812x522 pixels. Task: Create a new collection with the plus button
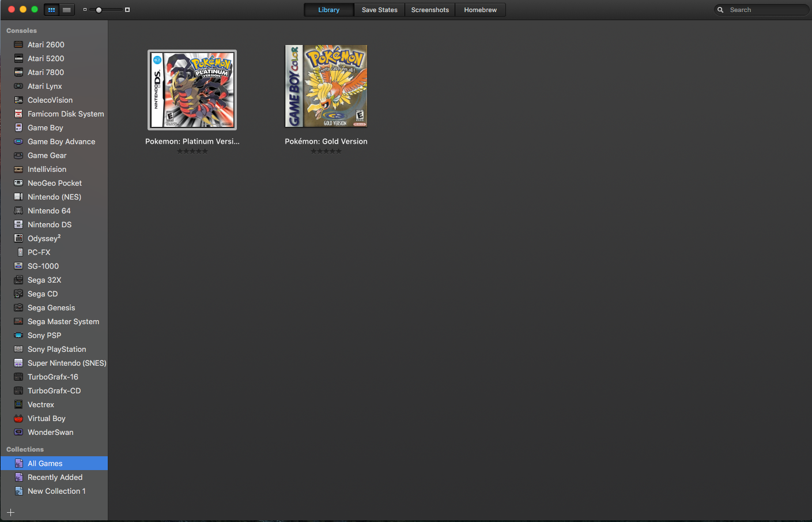pos(10,512)
